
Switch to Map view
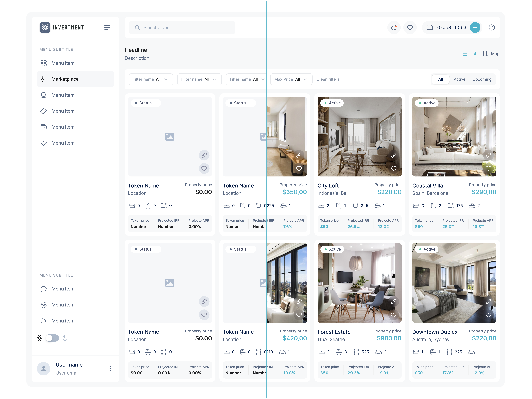pyautogui.click(x=491, y=54)
